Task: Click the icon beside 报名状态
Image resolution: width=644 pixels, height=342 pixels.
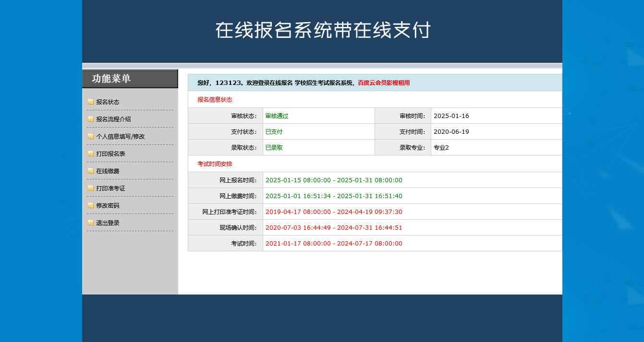Action: coord(91,102)
